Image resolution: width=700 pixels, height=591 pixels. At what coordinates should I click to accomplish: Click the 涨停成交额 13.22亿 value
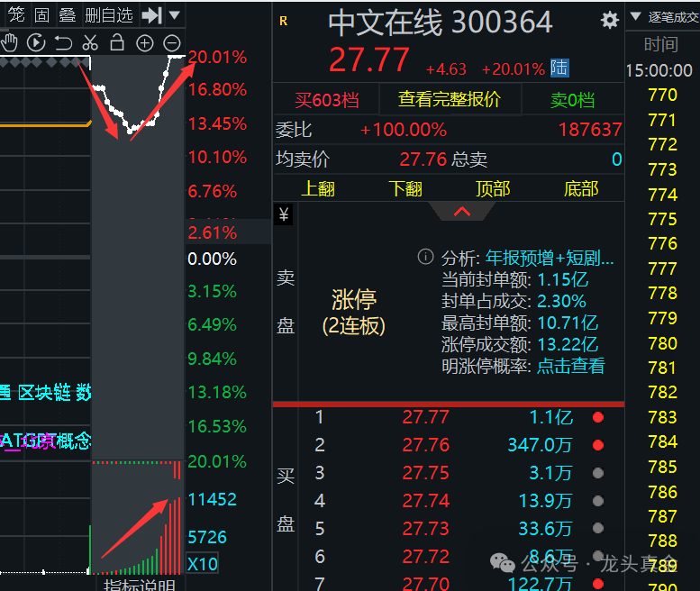click(x=568, y=344)
